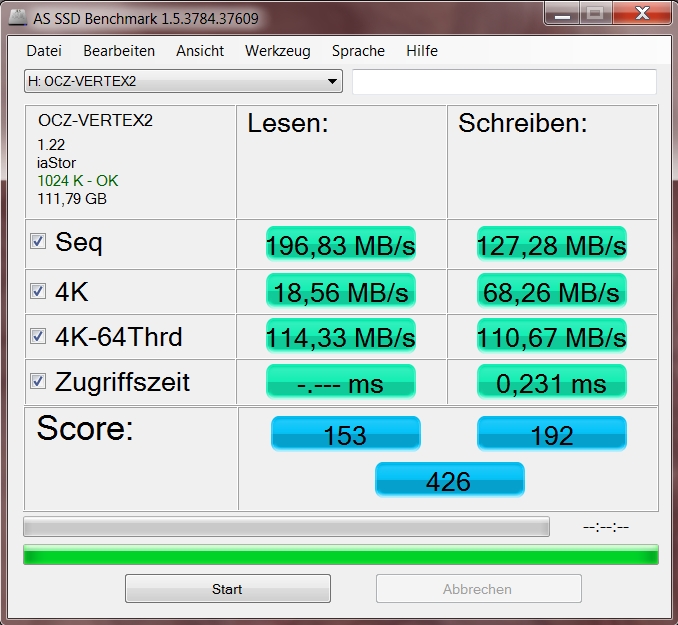Open the Bearbeiten menu
This screenshot has height=625, width=678.
click(119, 51)
